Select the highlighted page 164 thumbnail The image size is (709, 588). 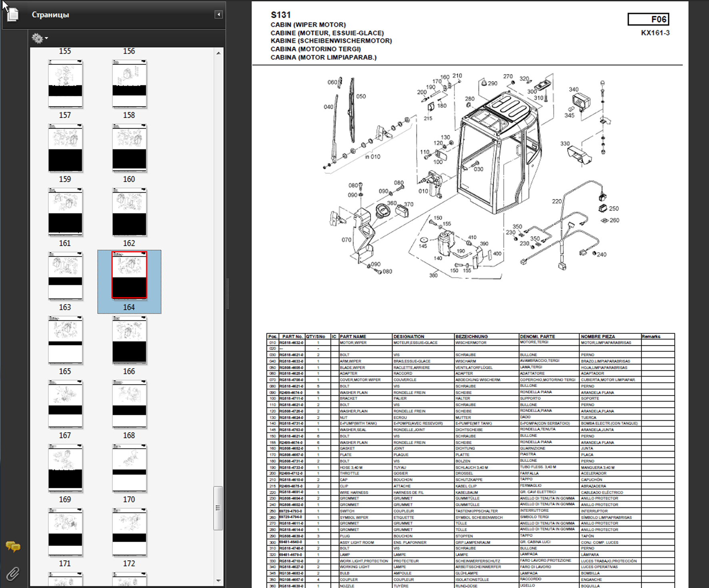pyautogui.click(x=129, y=275)
